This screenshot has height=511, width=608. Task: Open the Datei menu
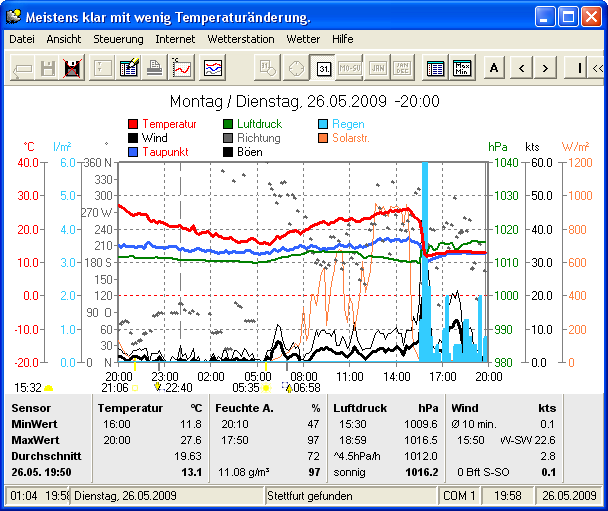point(21,39)
